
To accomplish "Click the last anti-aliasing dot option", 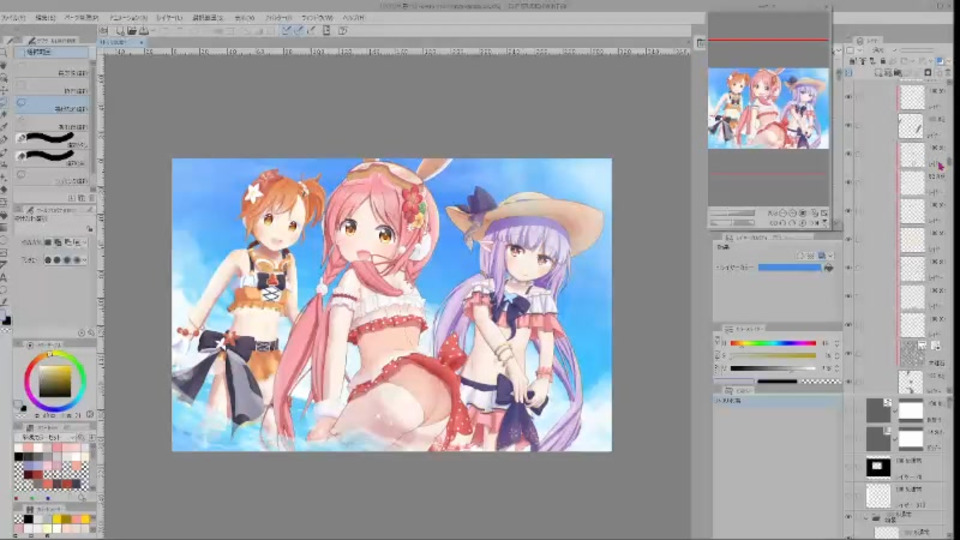I will click(x=77, y=260).
